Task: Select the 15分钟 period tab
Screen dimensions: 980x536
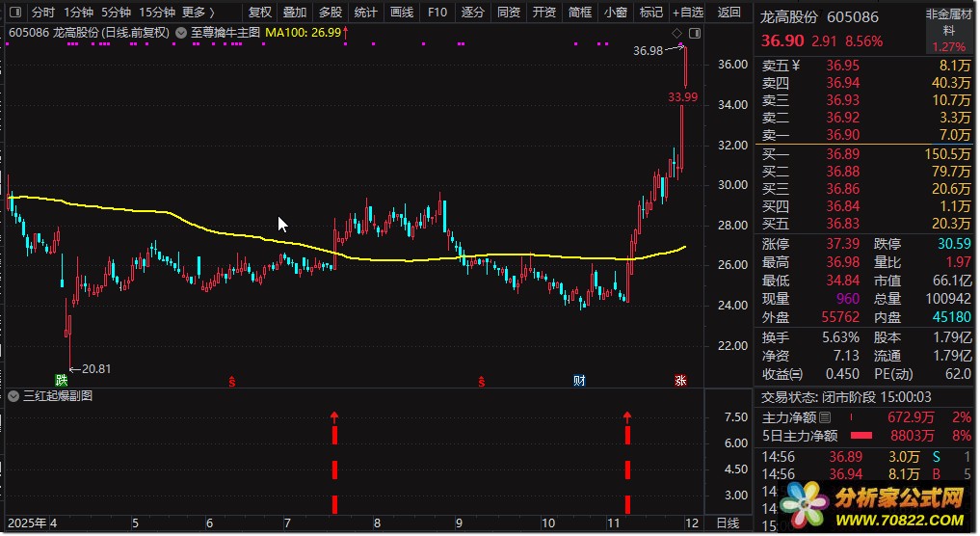Action: [x=156, y=13]
